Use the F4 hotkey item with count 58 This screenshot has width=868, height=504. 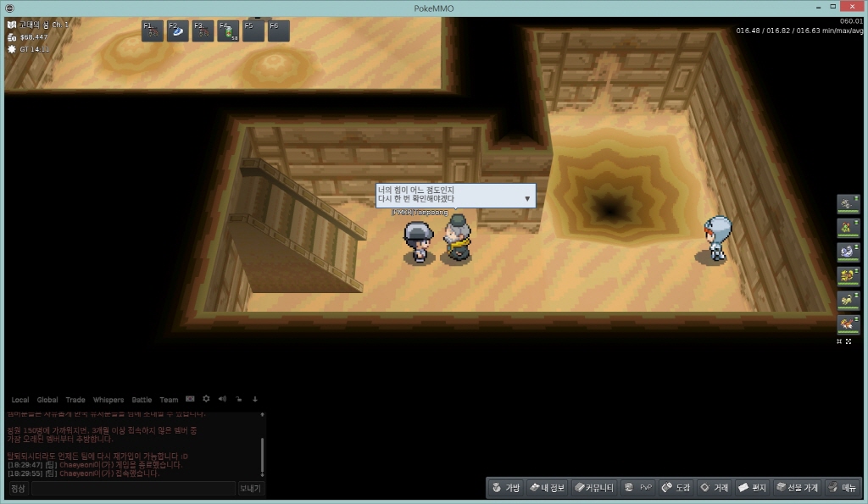click(x=228, y=31)
